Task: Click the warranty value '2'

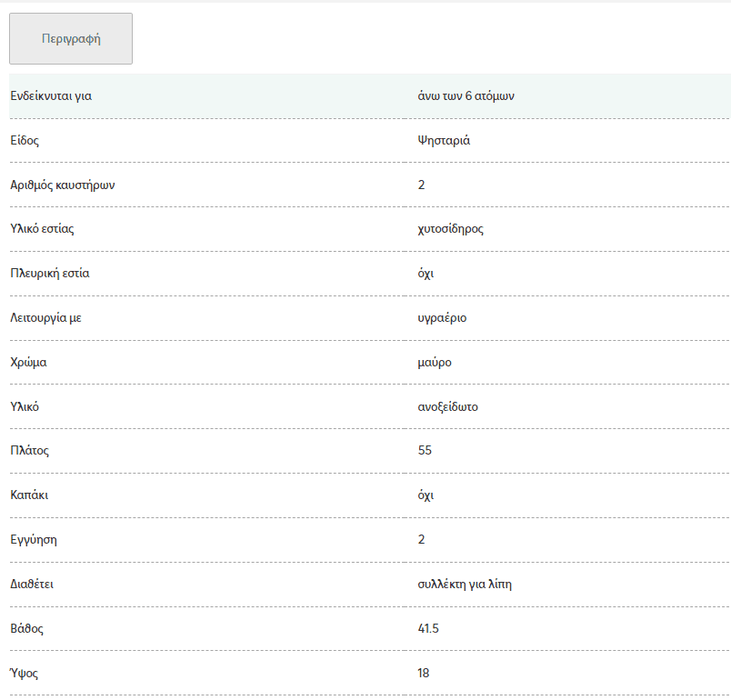Action: click(x=422, y=539)
